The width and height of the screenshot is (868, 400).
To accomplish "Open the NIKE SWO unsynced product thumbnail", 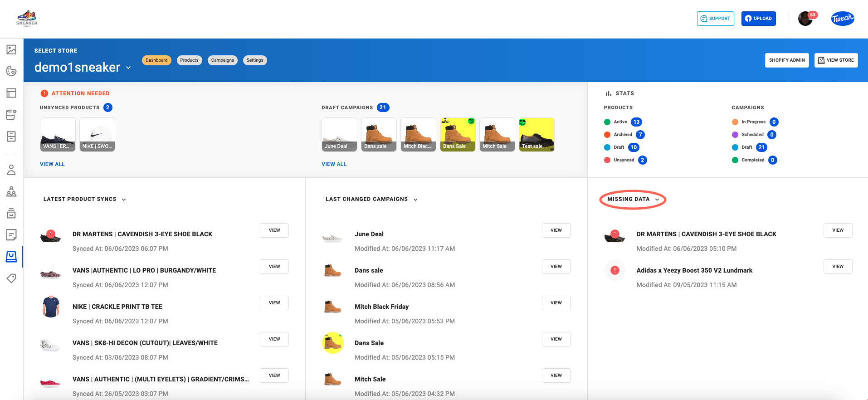I will point(97,135).
